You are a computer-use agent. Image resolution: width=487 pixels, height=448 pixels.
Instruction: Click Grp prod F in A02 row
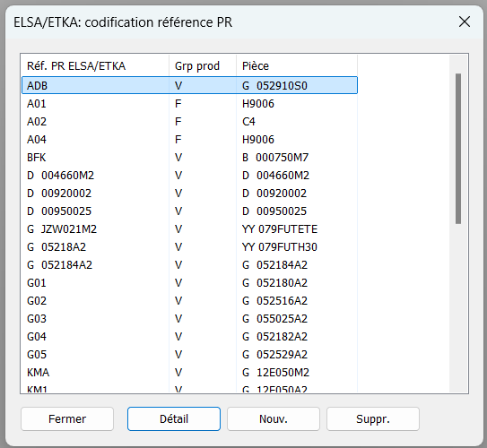178,121
